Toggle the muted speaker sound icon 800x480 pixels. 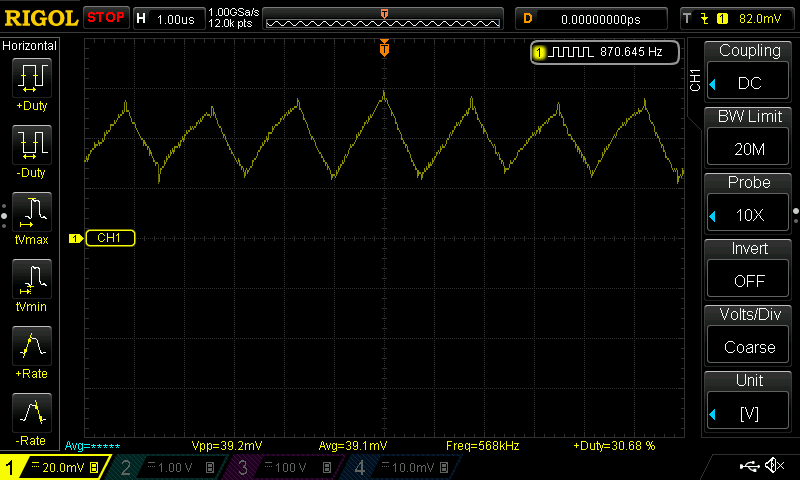(x=774, y=465)
